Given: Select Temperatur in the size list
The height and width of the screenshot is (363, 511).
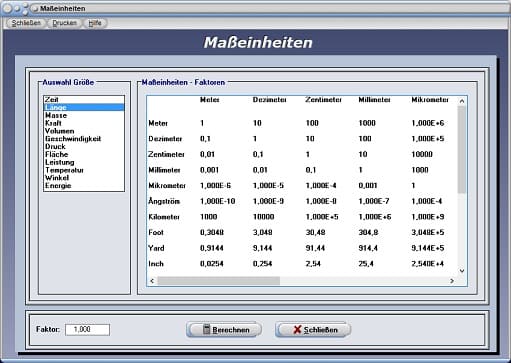Looking at the screenshot, I should 84,170.
